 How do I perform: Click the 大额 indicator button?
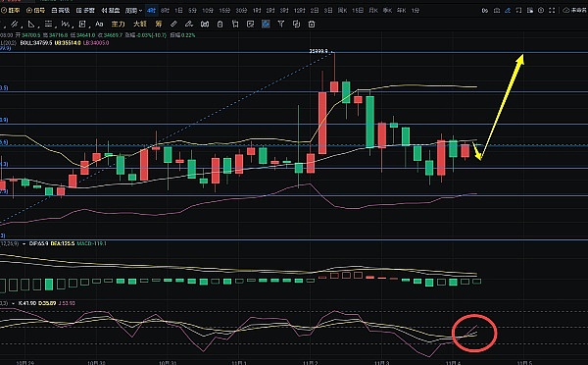tap(139, 24)
